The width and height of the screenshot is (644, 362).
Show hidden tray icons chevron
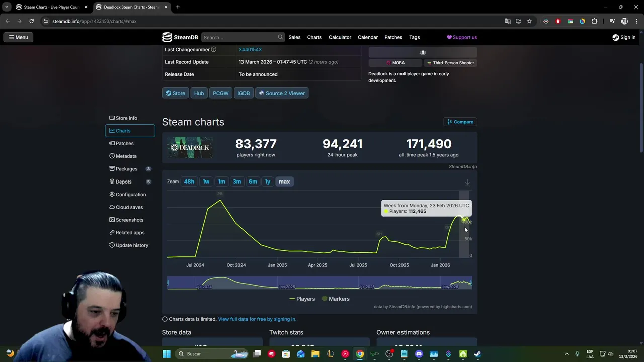[x=566, y=354]
